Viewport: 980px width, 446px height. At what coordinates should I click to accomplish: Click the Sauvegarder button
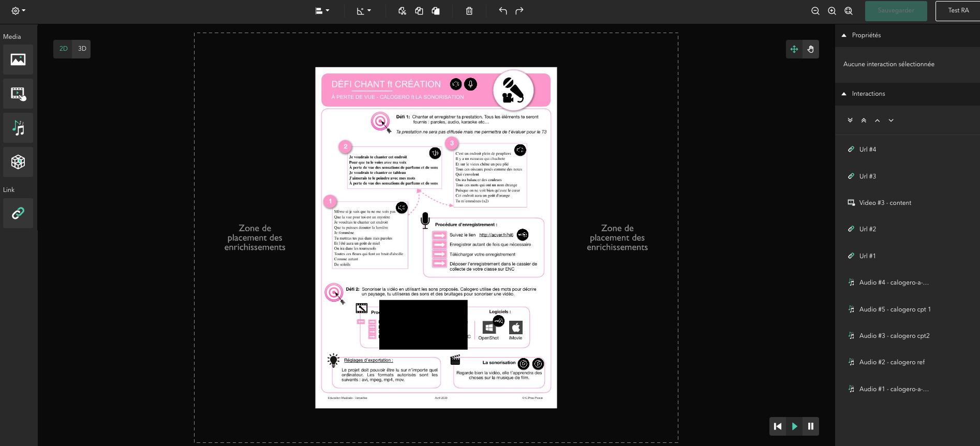[896, 11]
